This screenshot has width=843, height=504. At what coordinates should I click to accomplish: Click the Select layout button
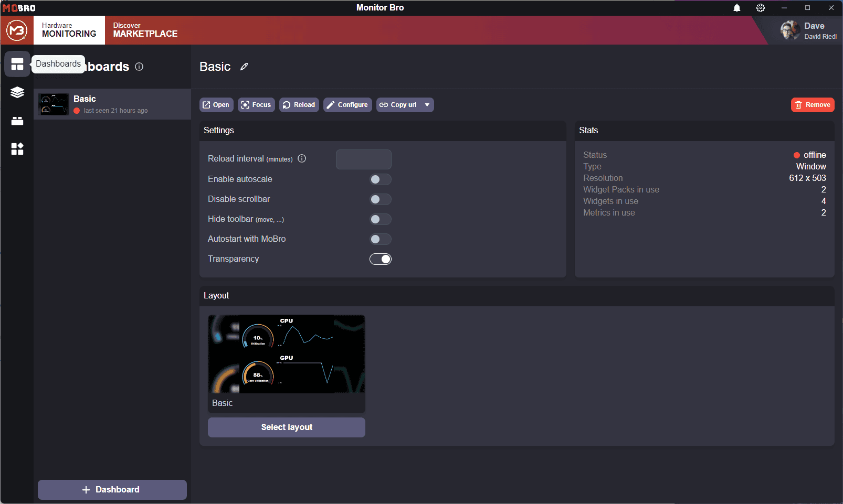(287, 427)
